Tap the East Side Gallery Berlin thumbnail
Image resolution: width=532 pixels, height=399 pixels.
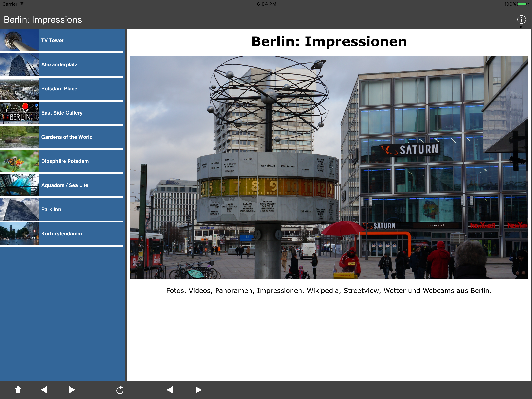pyautogui.click(x=19, y=113)
